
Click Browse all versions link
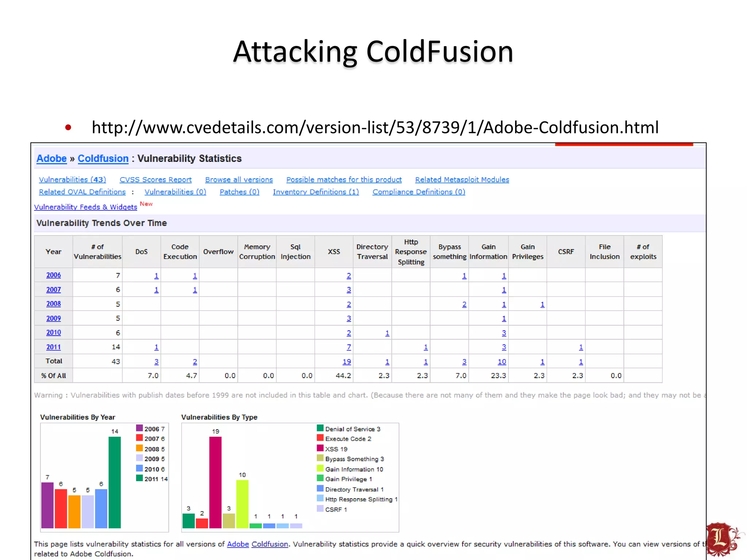[239, 180]
